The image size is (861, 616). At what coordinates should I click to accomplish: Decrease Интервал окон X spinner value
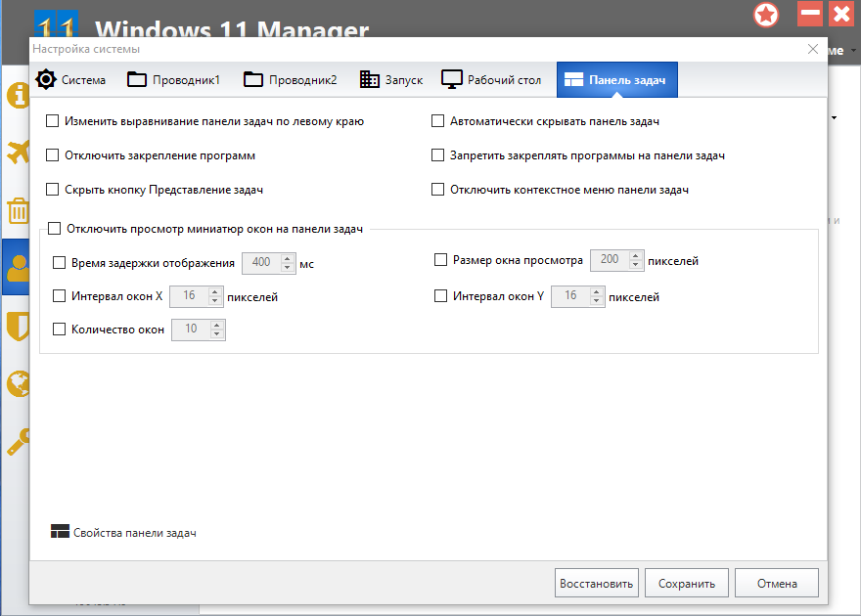(214, 301)
